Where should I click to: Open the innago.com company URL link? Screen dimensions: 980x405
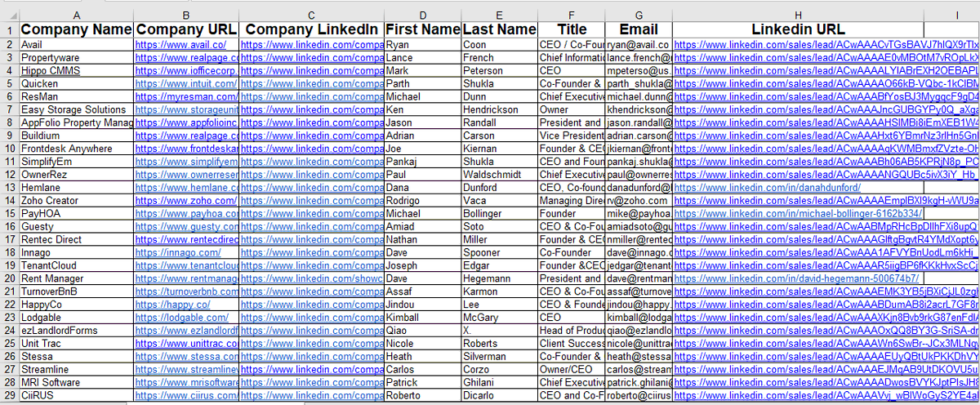coord(178,253)
